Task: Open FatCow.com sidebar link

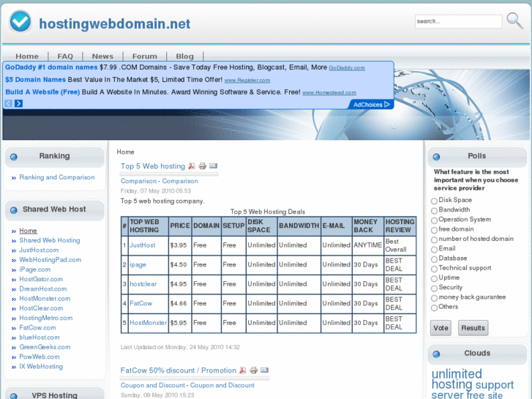Action: [x=37, y=328]
